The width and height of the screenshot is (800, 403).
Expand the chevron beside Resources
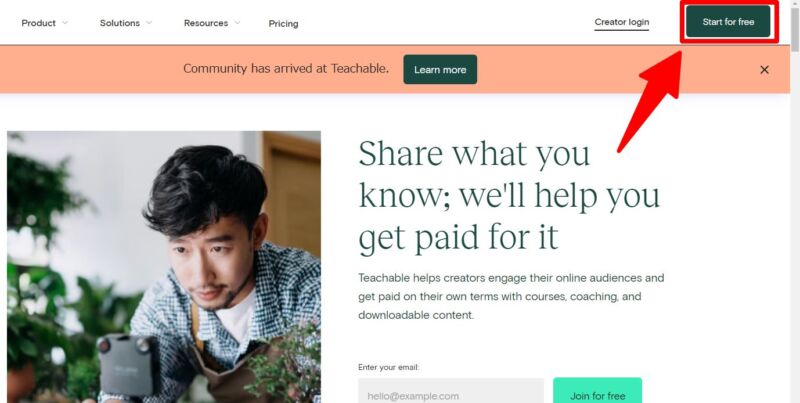click(237, 23)
